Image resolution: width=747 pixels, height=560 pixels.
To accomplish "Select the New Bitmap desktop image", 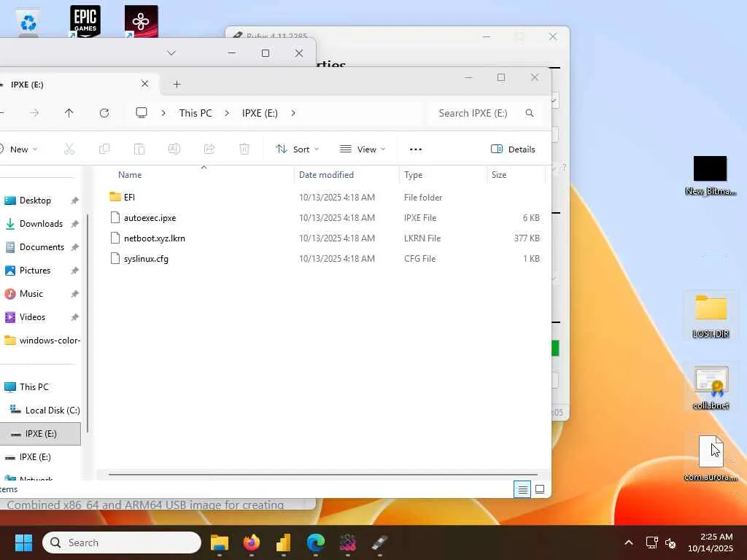I will pos(711,176).
